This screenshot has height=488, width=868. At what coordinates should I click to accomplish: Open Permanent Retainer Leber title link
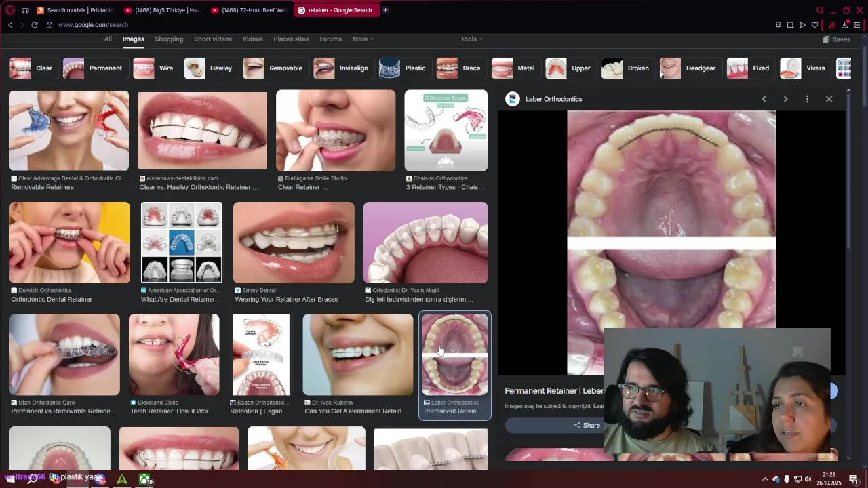click(555, 391)
